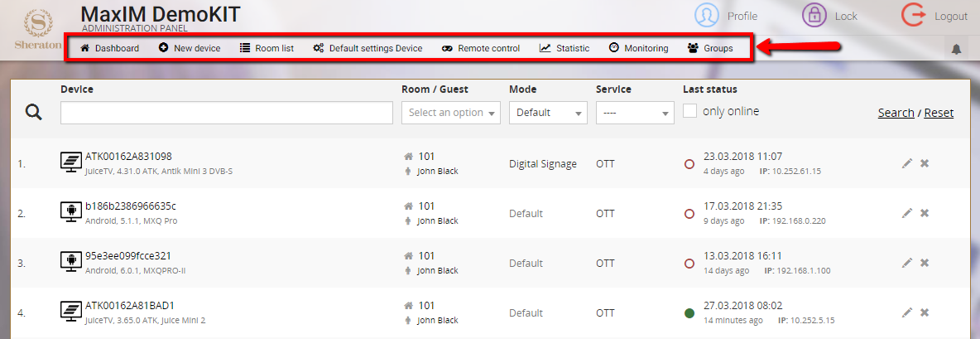
Task: Open the Room / Guest dropdown
Action: coord(450,113)
